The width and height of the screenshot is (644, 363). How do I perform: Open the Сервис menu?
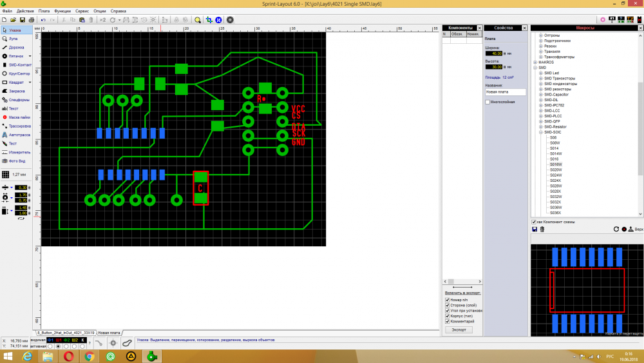[x=82, y=12]
